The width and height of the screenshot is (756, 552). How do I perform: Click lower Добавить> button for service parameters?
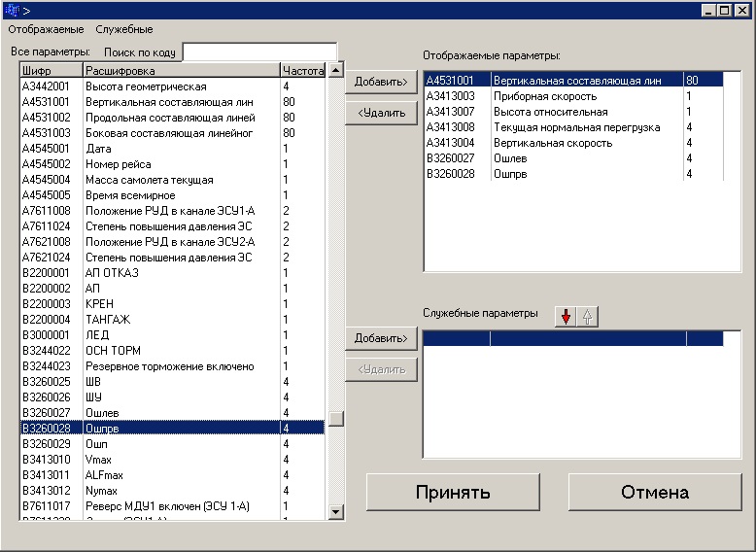pyautogui.click(x=381, y=338)
